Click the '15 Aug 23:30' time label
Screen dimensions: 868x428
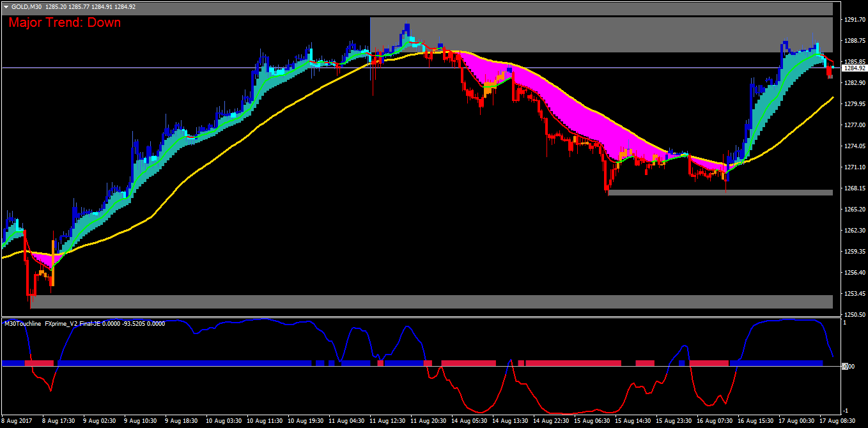[x=674, y=422]
